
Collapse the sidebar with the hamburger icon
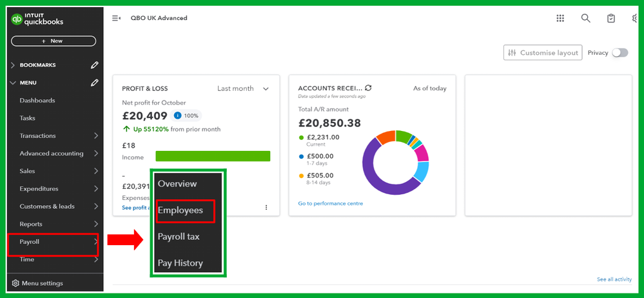[x=116, y=18]
